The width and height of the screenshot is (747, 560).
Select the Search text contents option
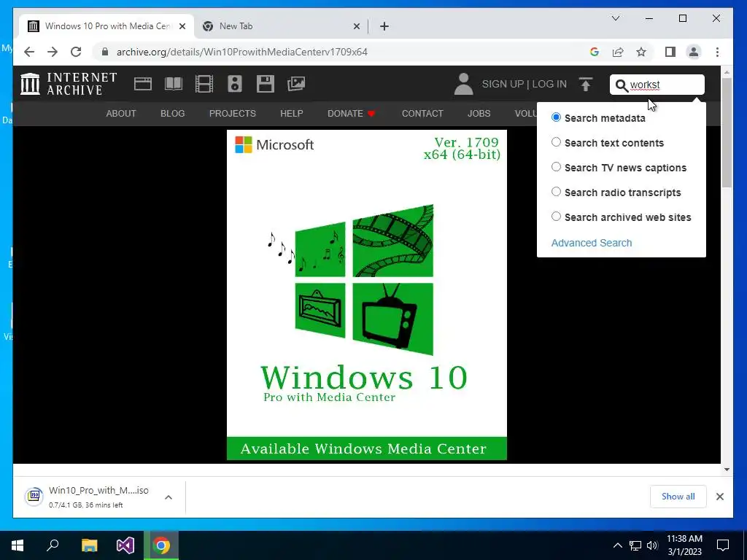[556, 142]
